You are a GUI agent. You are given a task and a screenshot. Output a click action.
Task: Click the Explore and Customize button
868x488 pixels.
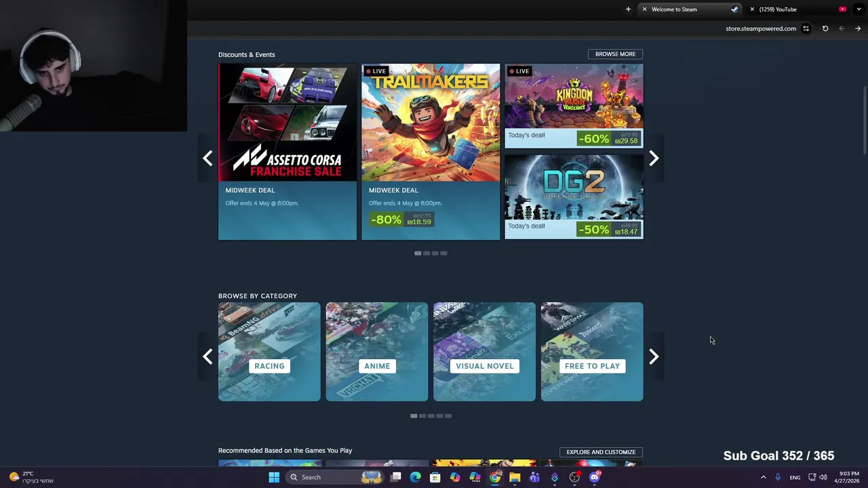tap(601, 452)
